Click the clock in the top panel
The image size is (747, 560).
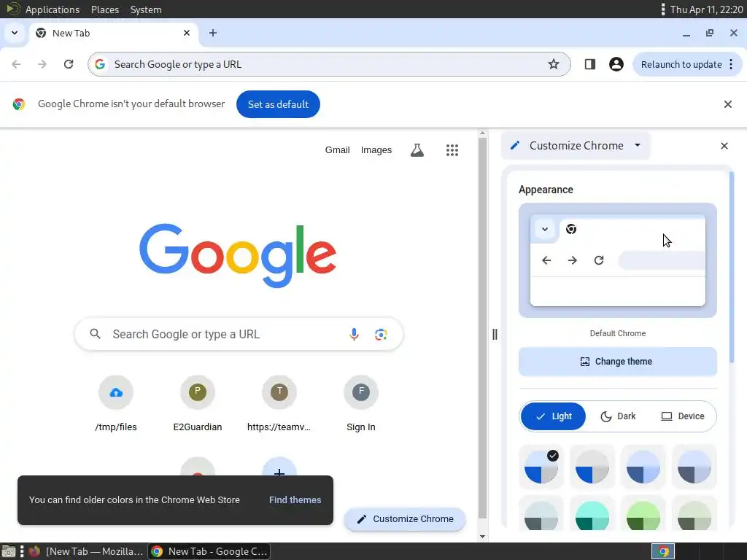pos(706,9)
